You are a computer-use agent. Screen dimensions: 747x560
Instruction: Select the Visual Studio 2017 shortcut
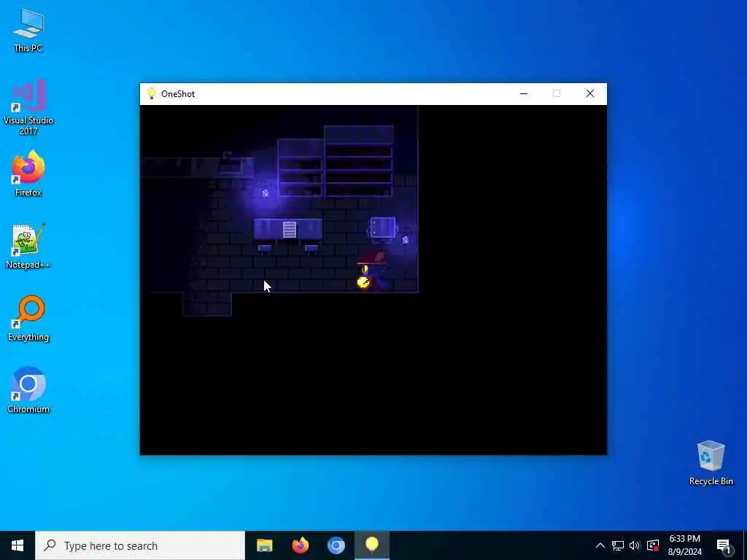pos(28,107)
